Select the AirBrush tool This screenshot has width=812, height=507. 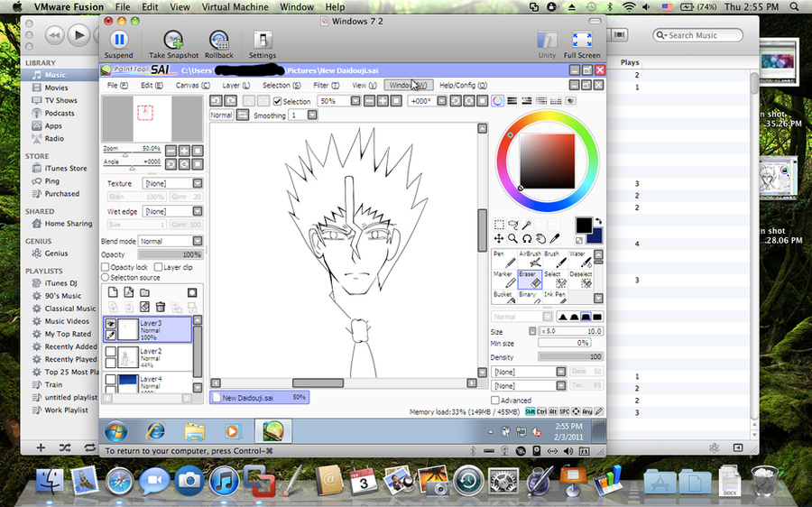coord(530,259)
